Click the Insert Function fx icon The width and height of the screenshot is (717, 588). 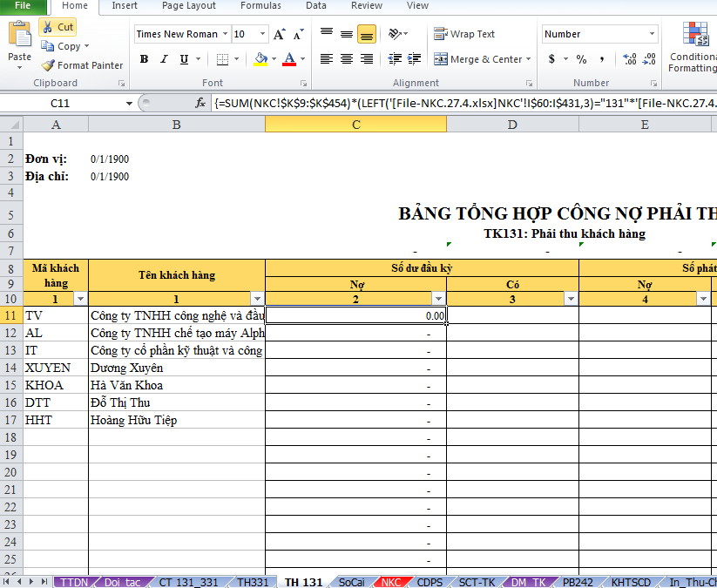(200, 103)
